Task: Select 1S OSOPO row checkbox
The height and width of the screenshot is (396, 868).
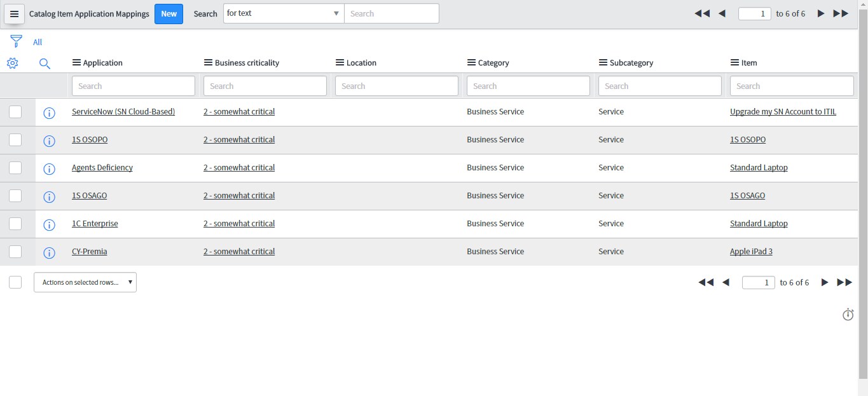Action: point(15,140)
